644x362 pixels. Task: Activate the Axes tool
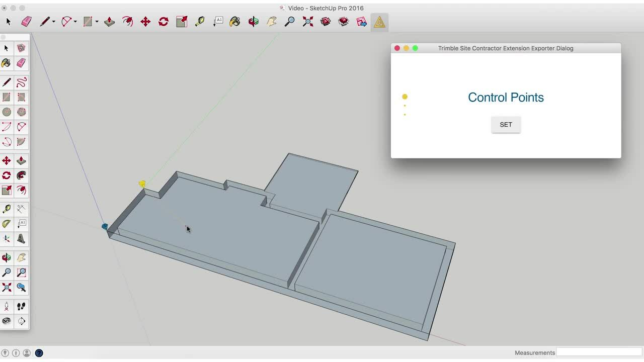click(x=7, y=239)
